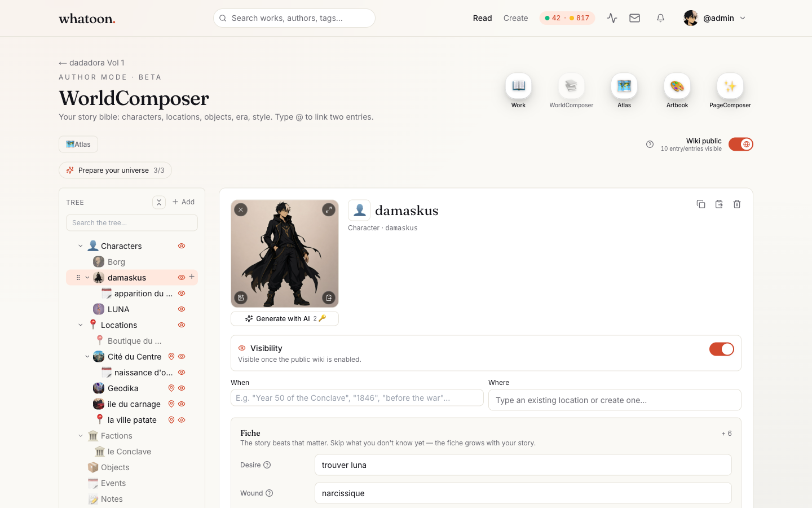Open the notifications bell
This screenshot has height=508, width=812.
[660, 18]
